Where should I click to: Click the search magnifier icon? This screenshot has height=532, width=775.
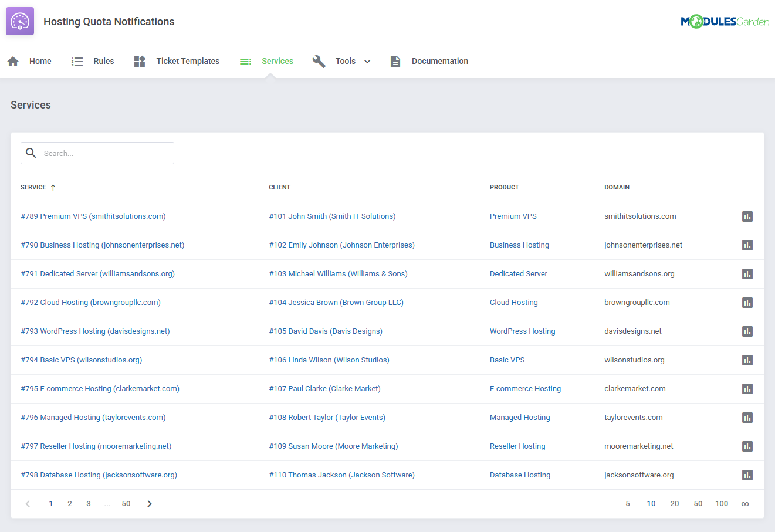tap(31, 153)
